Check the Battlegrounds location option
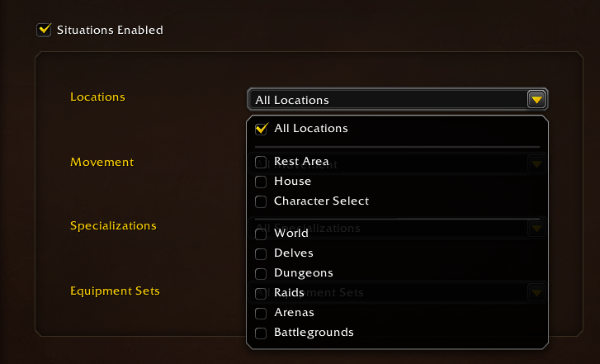600x364 pixels. pos(261,333)
